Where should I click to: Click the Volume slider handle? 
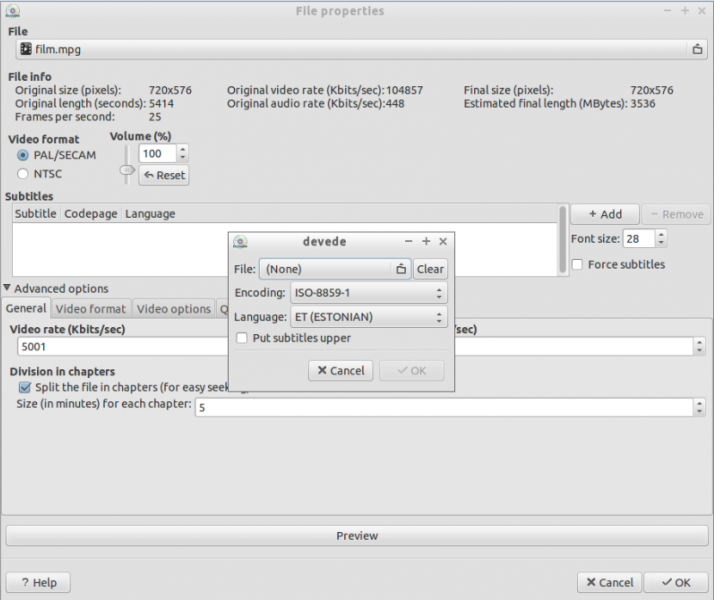pos(126,171)
